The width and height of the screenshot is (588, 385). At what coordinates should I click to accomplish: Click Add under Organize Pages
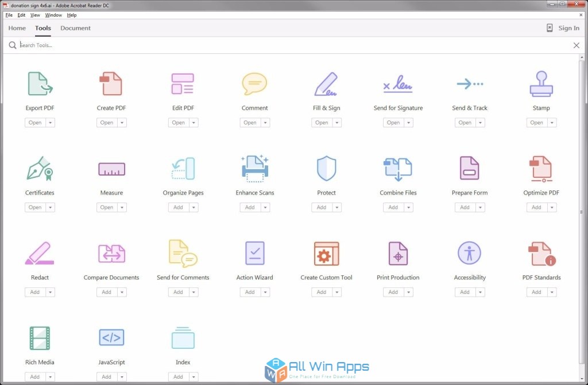[179, 207]
